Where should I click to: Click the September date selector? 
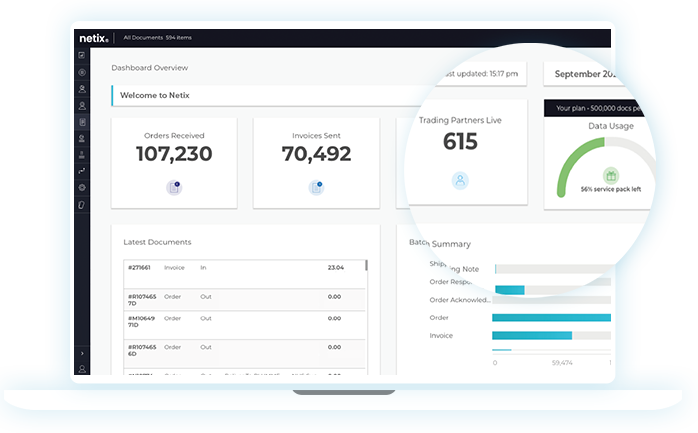coord(583,74)
